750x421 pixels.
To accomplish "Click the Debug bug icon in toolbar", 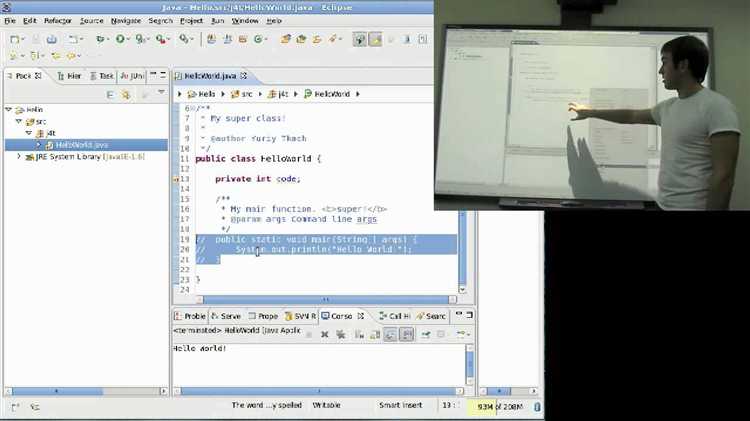I will coord(100,39).
